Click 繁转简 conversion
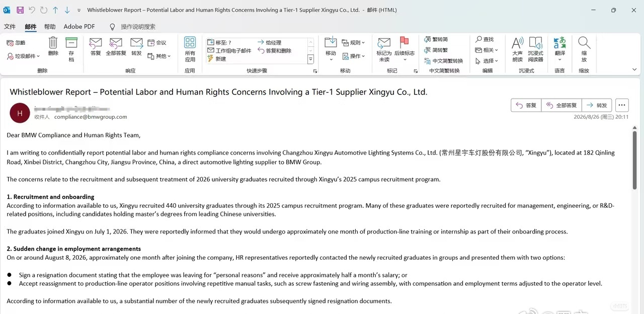Viewport: 644px width, 314px height. 436,39
